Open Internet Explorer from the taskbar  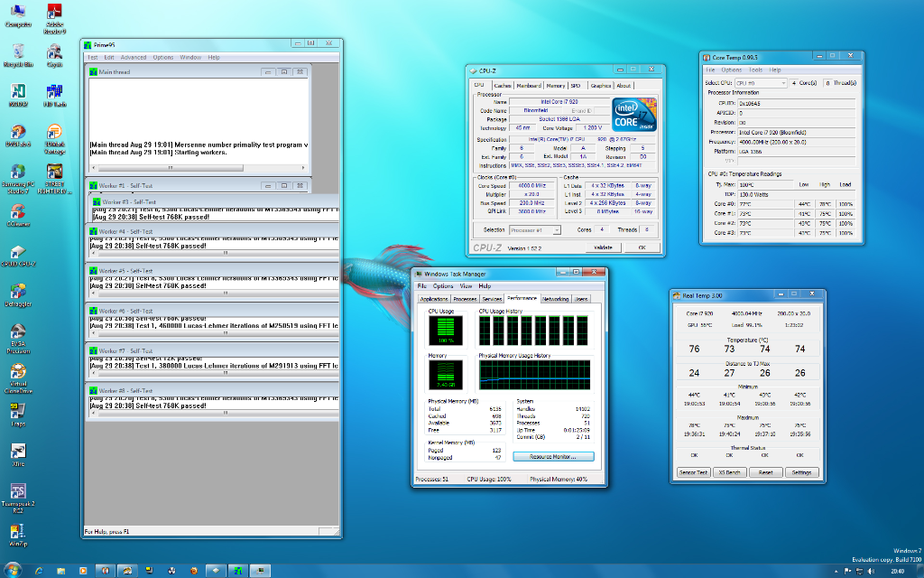point(39,571)
